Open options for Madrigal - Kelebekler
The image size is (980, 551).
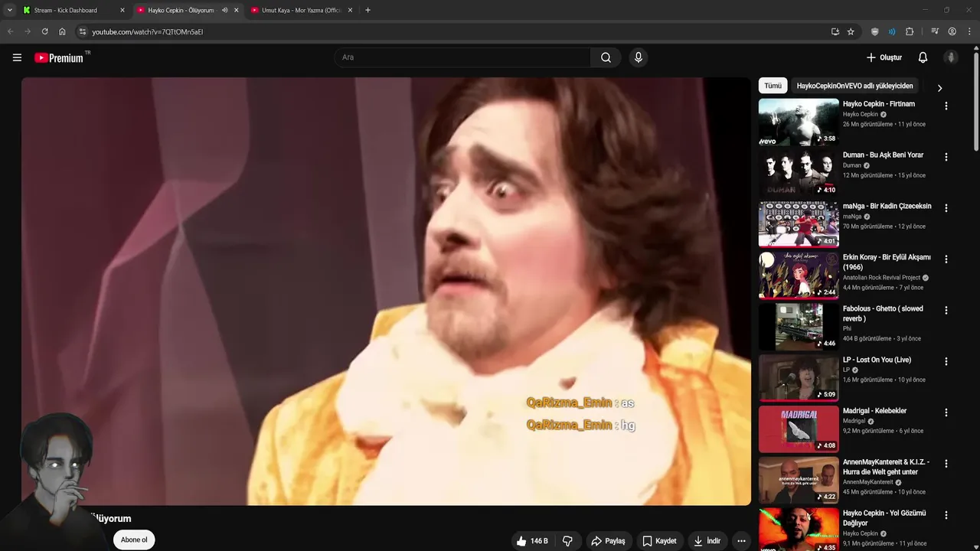click(x=946, y=412)
